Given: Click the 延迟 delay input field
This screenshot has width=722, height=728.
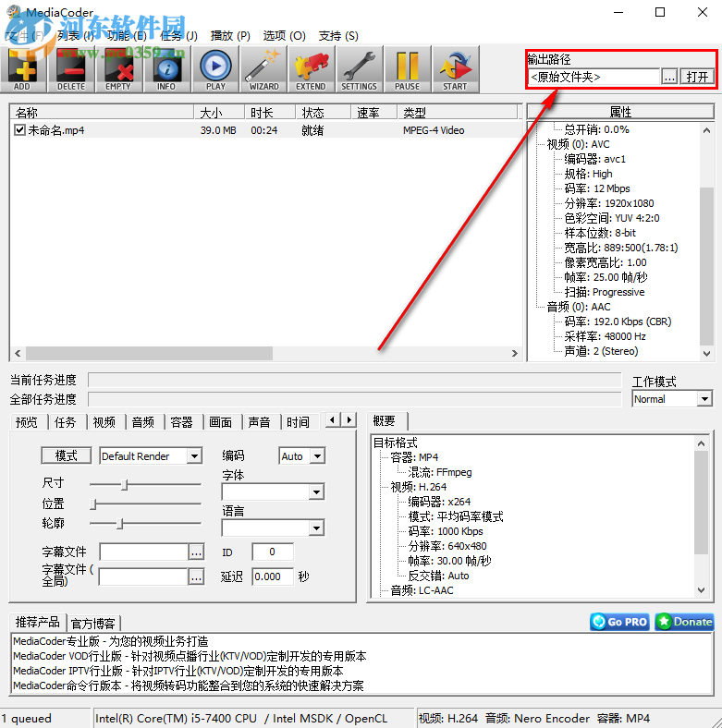Looking at the screenshot, I should point(273,576).
